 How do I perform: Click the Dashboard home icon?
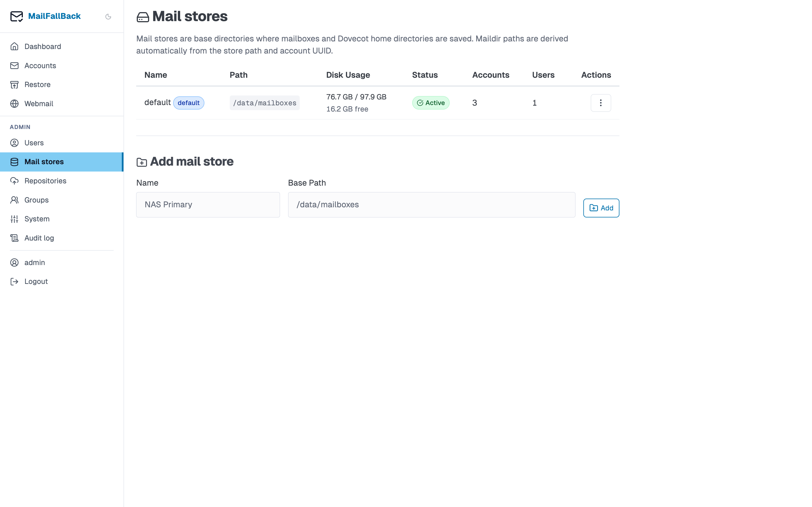coord(14,46)
